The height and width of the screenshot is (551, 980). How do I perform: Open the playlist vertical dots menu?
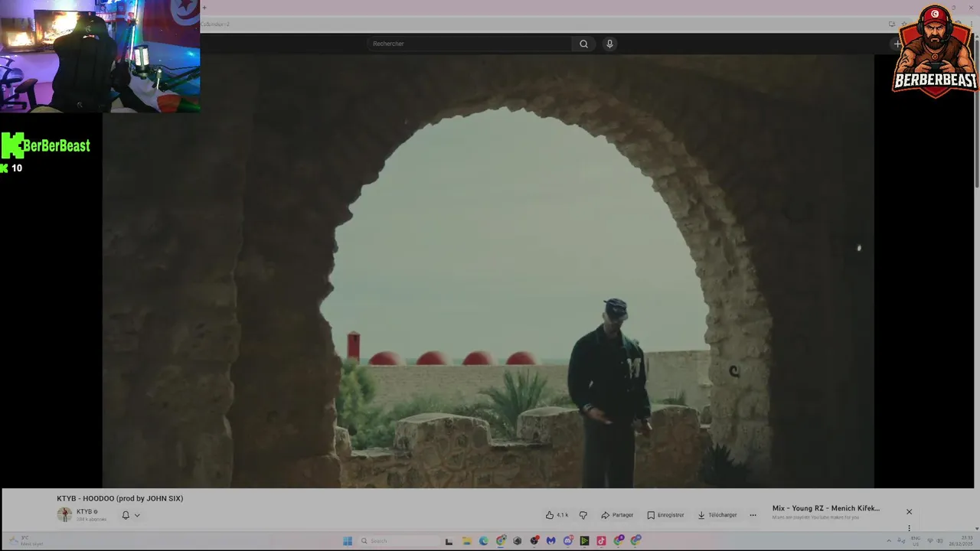[x=909, y=528]
